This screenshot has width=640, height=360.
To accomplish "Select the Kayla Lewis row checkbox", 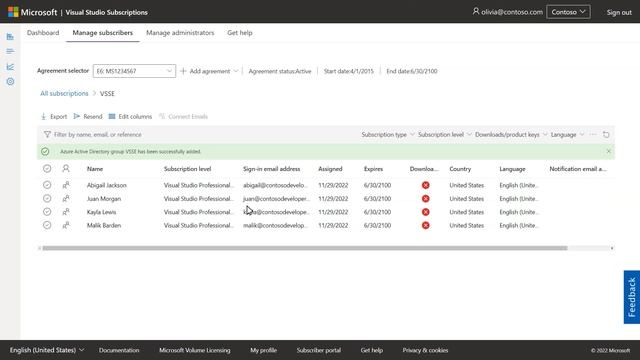I will point(47,212).
